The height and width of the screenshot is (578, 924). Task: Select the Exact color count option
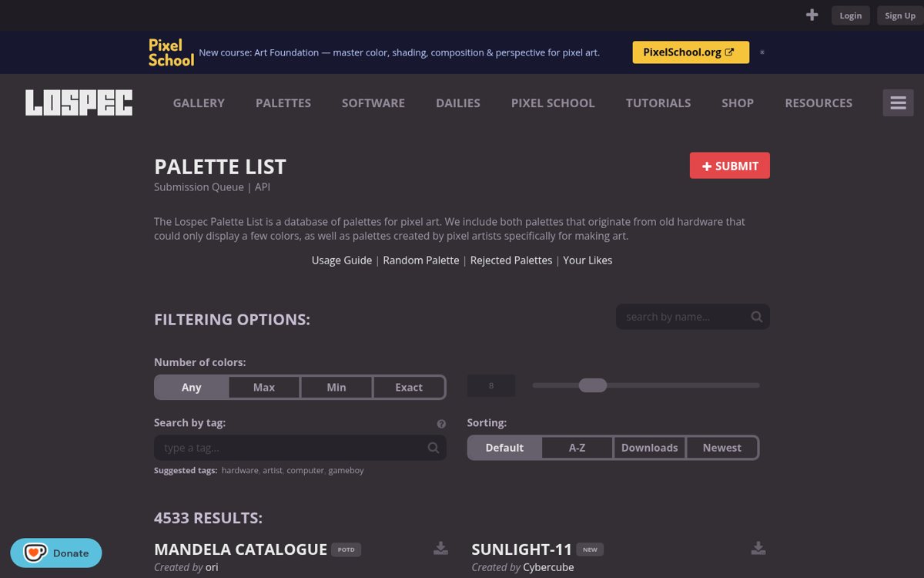tap(409, 388)
